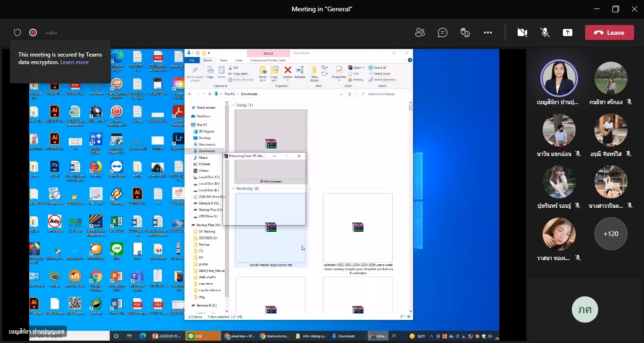Open Microsoft Edge desktop shortcut
This screenshot has height=343, width=644.
point(117,61)
